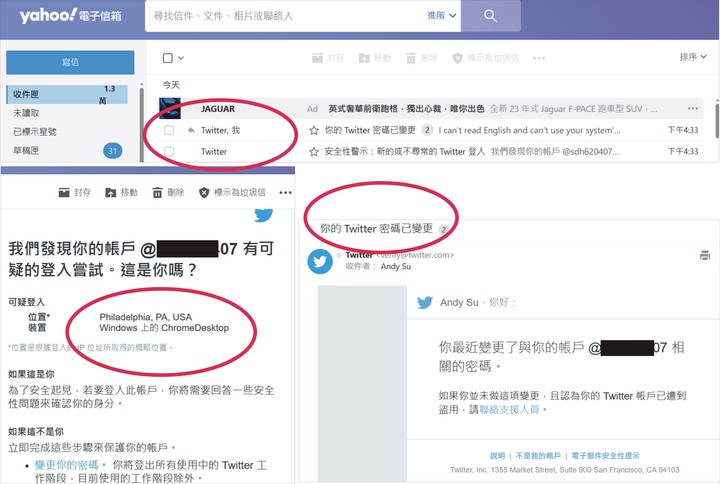
Task: Expand the select-all dropdown arrow
Action: tap(181, 58)
